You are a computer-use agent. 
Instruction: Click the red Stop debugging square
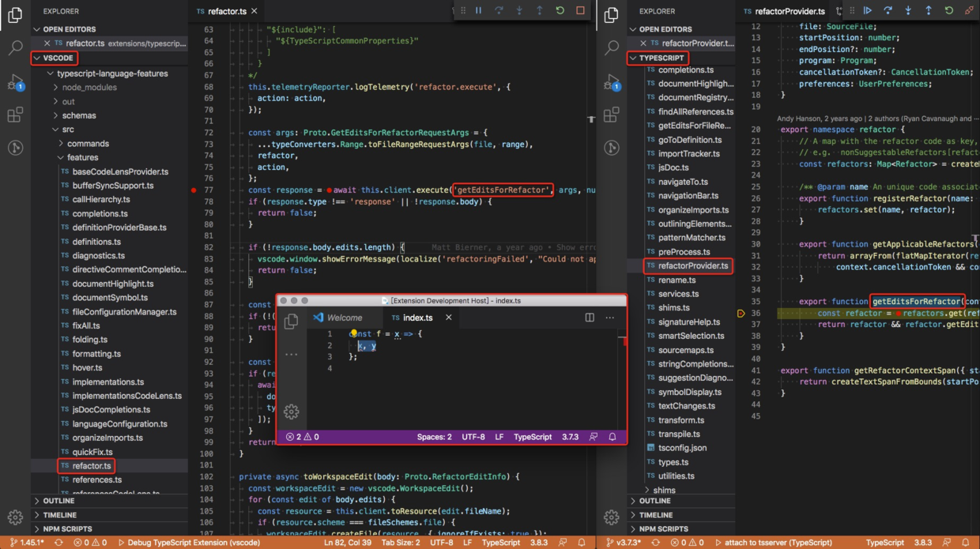580,11
